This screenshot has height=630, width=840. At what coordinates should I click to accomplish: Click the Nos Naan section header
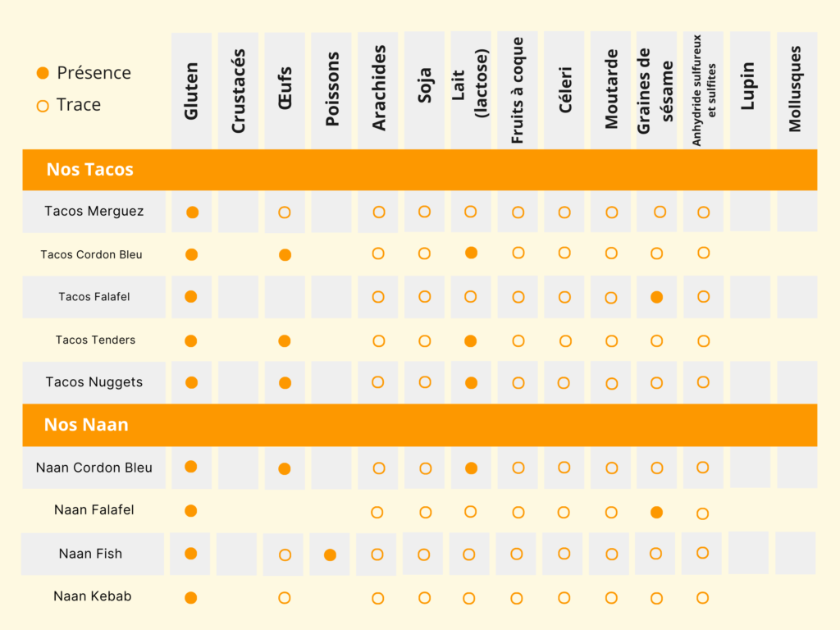419,426
